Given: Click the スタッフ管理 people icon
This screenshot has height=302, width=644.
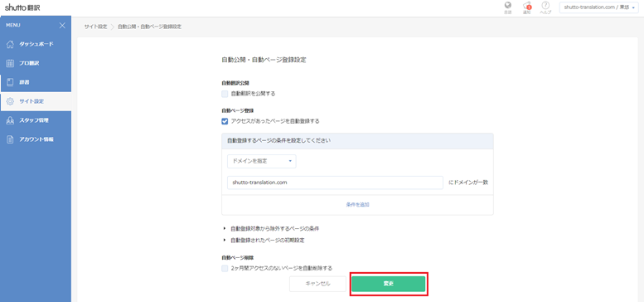Looking at the screenshot, I should coord(11,120).
